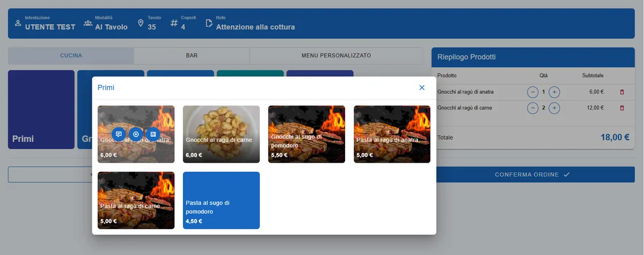Select the blue Pasta al sugo di pomodoro card
Image resolution: width=644 pixels, height=255 pixels.
point(221,200)
